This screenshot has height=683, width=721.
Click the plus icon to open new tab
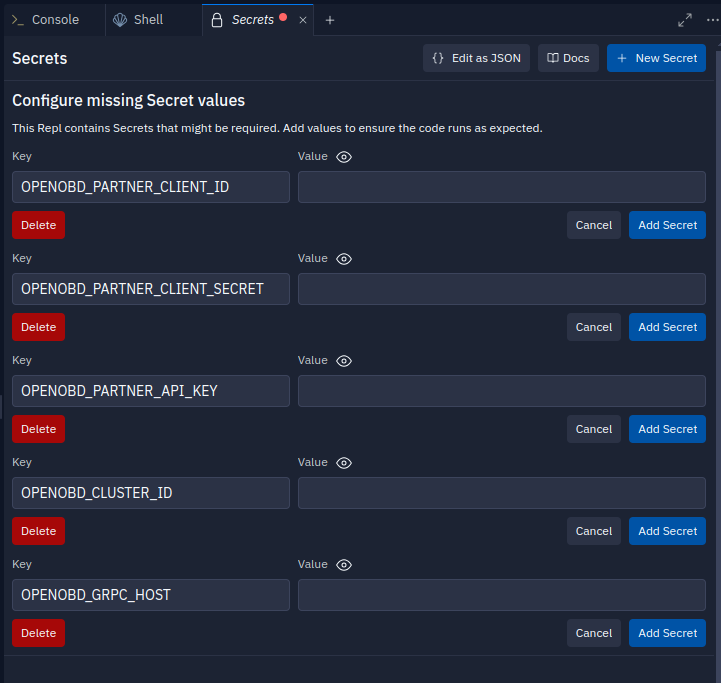[330, 20]
